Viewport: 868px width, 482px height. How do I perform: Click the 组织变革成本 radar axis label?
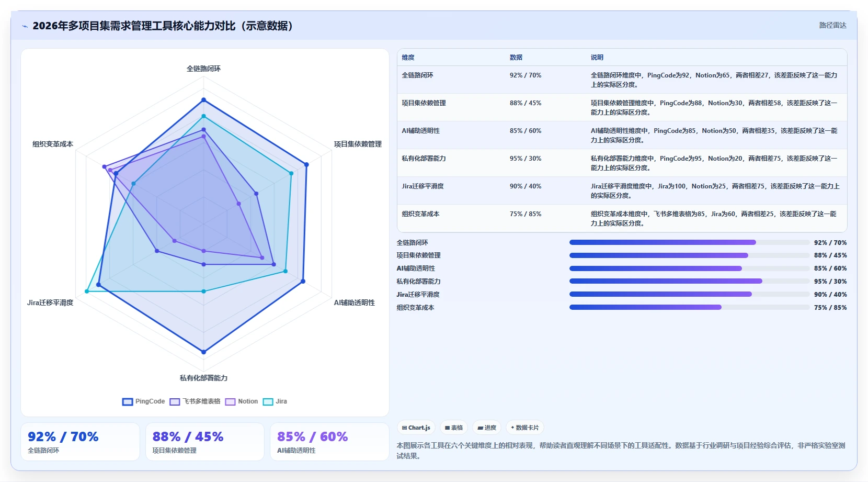(x=53, y=144)
